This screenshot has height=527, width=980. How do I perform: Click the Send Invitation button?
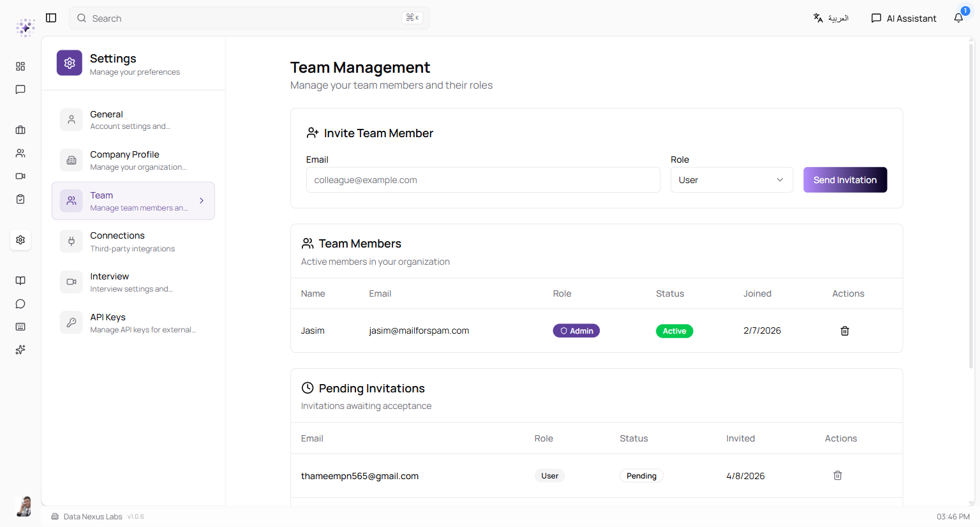pyautogui.click(x=845, y=180)
